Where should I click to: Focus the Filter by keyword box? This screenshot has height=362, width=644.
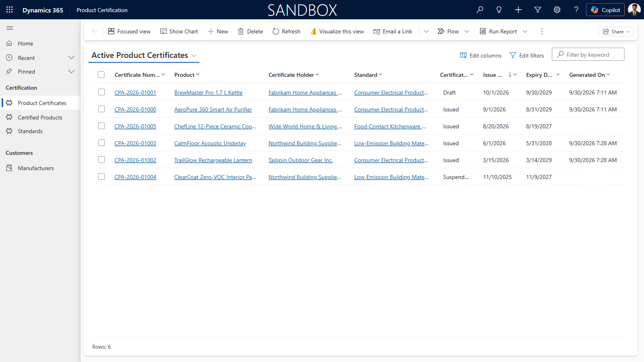tap(588, 55)
